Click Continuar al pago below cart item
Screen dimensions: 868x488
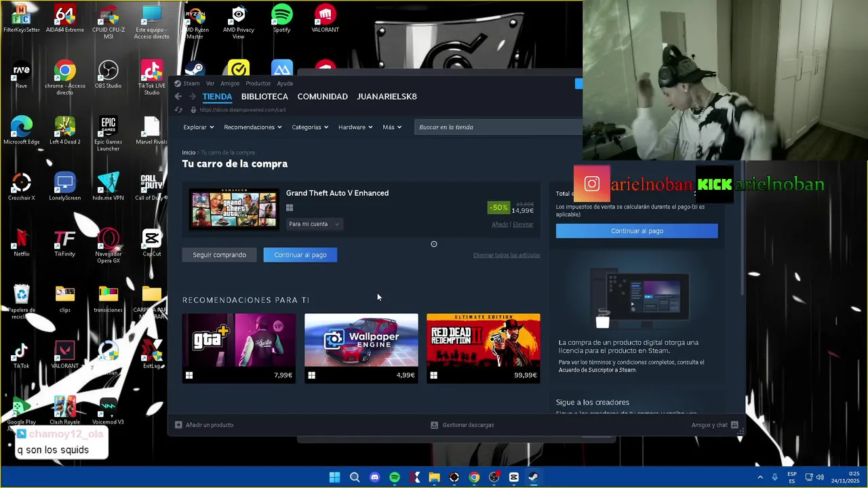coord(300,255)
